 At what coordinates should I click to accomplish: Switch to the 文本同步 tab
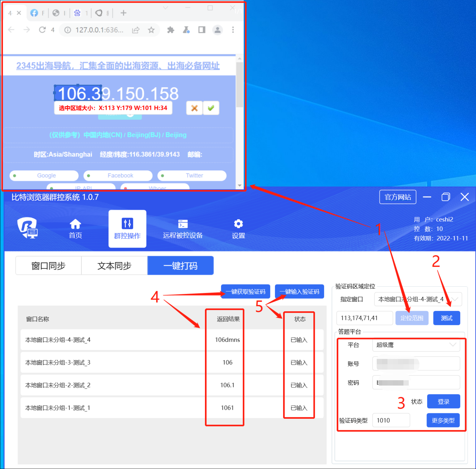114,266
